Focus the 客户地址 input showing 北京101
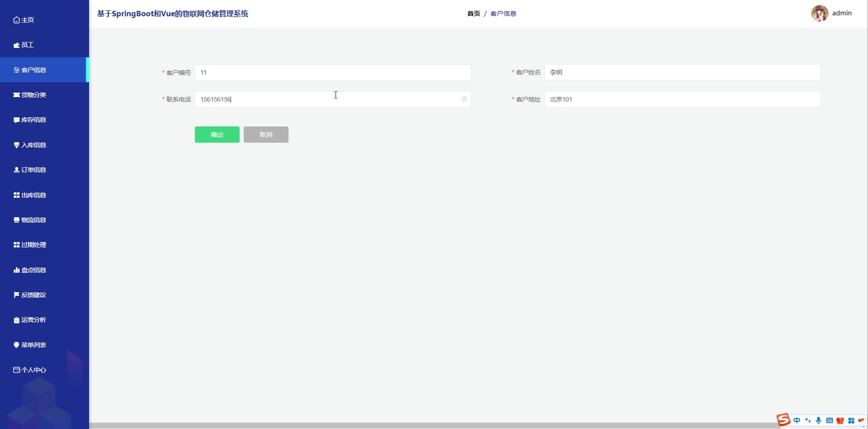 682,99
